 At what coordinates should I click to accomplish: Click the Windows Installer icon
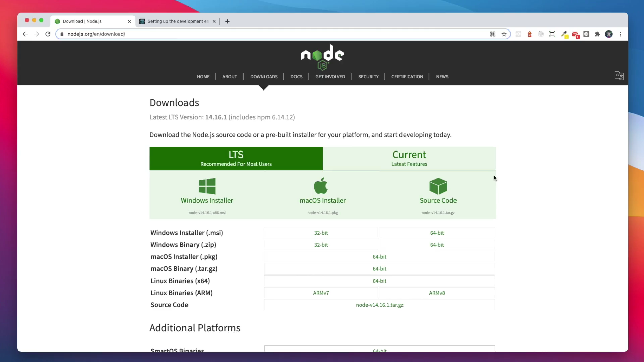pyautogui.click(x=207, y=186)
